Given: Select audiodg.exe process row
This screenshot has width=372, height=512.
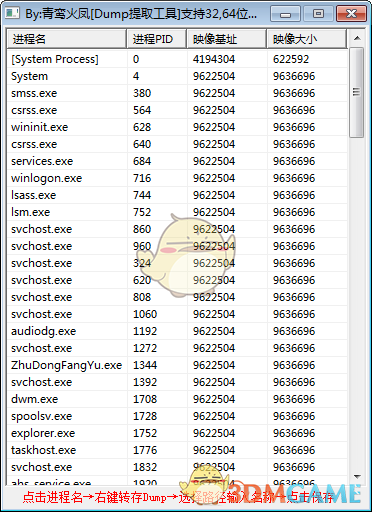Looking at the screenshot, I should click(177, 331).
